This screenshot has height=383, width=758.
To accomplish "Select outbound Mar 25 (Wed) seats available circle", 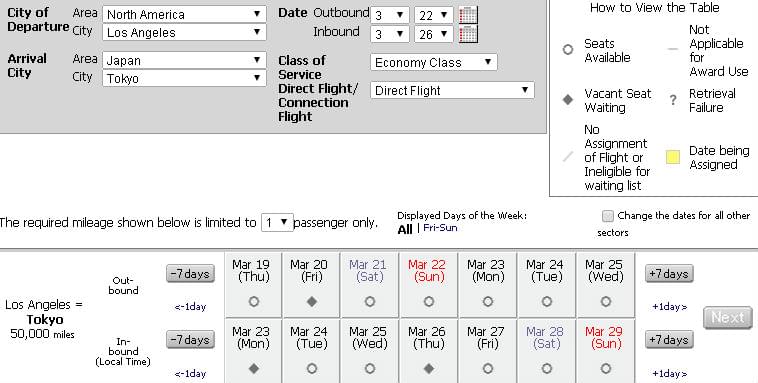I will (606, 302).
